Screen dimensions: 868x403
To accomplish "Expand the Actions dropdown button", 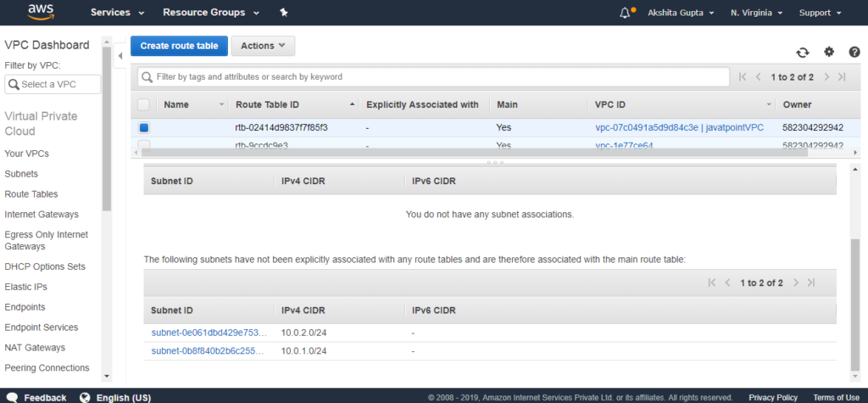I will [263, 46].
